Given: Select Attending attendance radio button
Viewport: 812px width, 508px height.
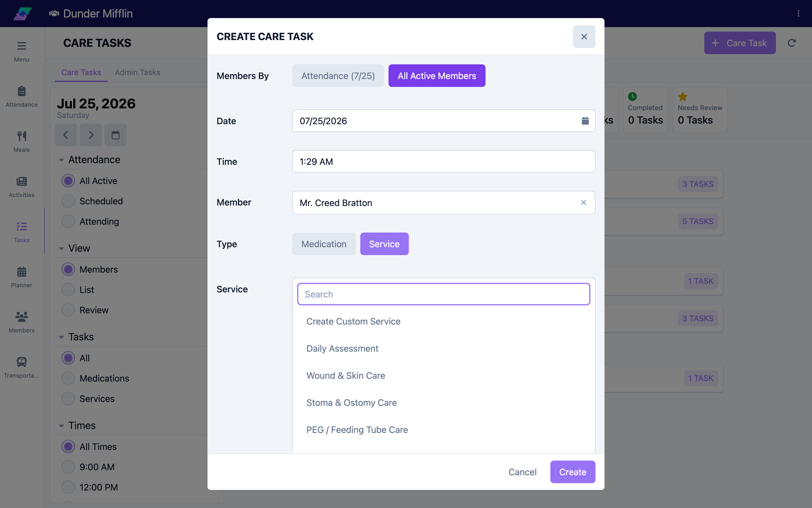Looking at the screenshot, I should tap(68, 222).
